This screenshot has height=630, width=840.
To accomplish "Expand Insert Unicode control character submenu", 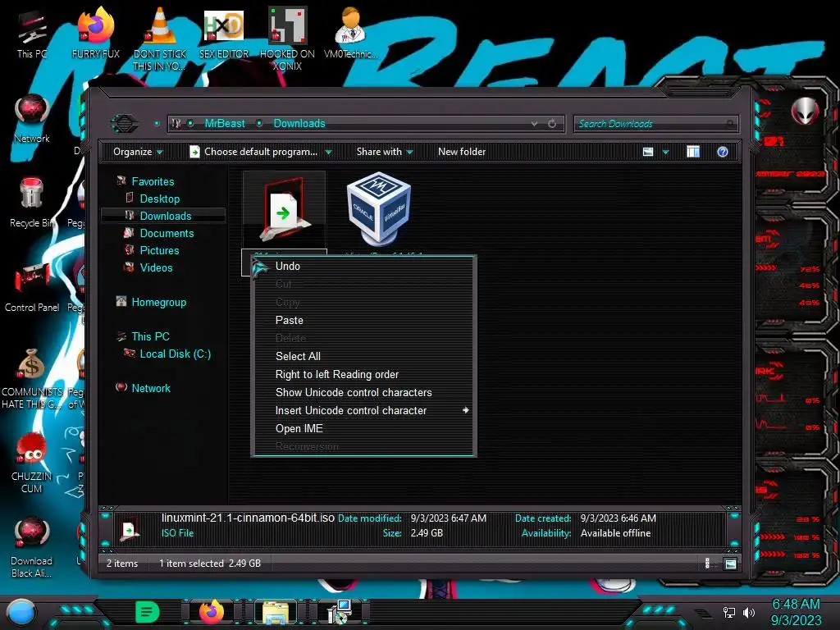I will click(x=363, y=410).
